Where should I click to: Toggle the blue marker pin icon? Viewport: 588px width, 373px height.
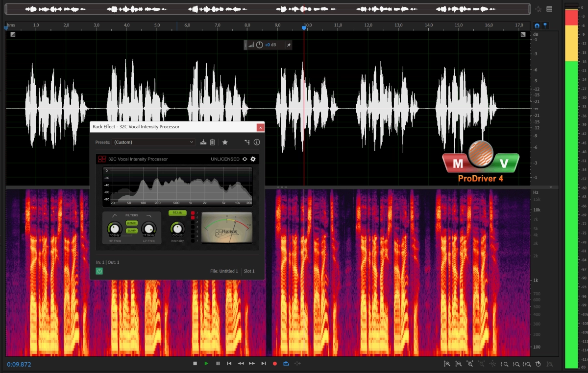[545, 25]
